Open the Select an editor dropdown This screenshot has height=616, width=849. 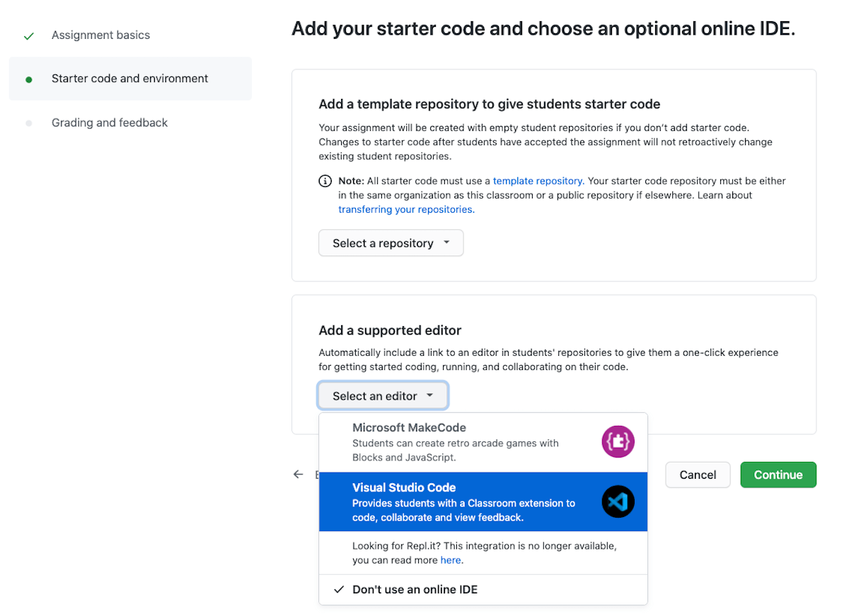382,395
